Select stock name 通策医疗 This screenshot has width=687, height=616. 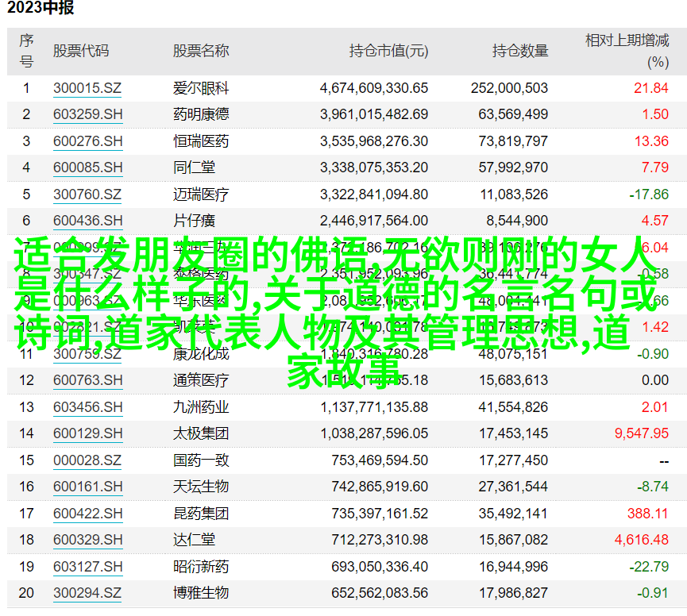pyautogui.click(x=201, y=380)
